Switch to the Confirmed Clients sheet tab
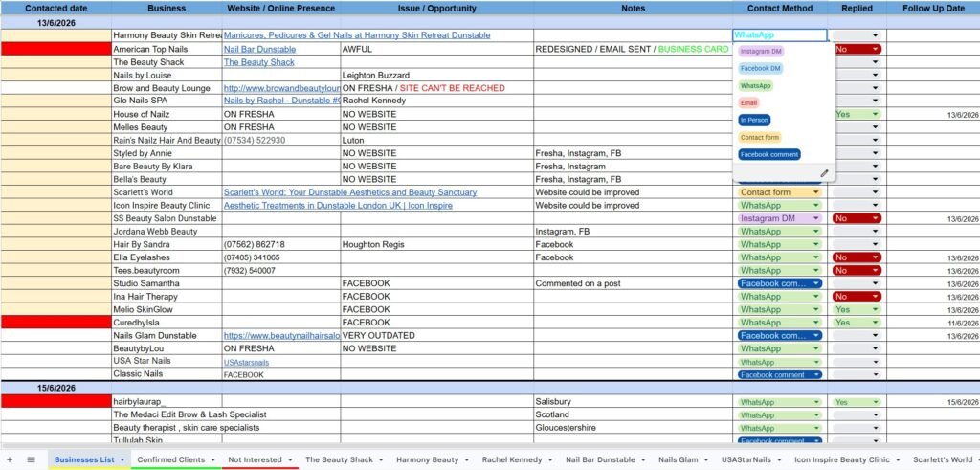The width and height of the screenshot is (980, 470). coord(170,459)
